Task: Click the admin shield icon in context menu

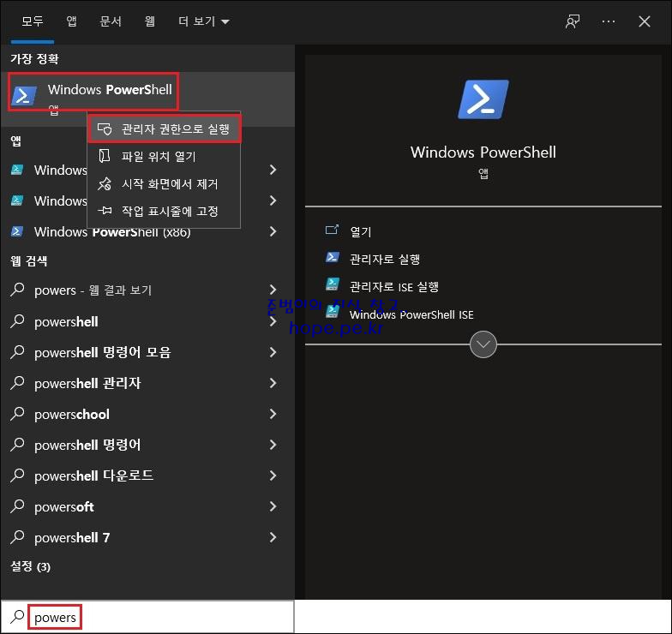Action: [x=105, y=129]
